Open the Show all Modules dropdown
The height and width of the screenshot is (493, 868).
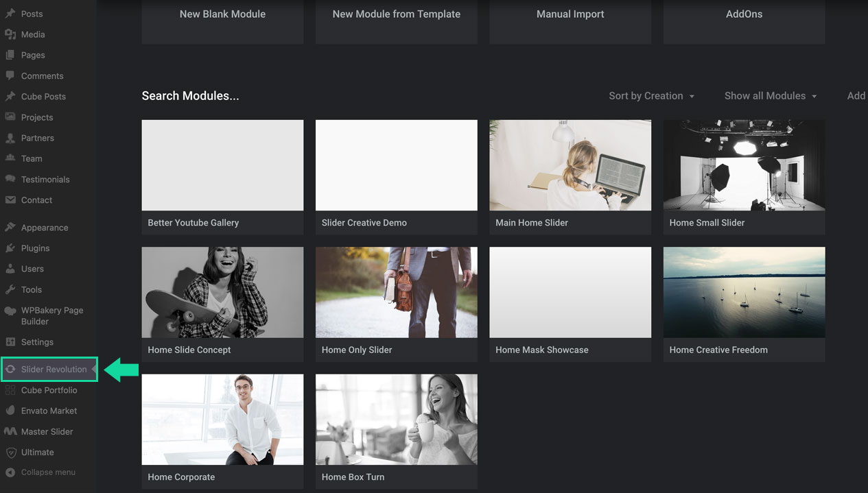(x=770, y=96)
